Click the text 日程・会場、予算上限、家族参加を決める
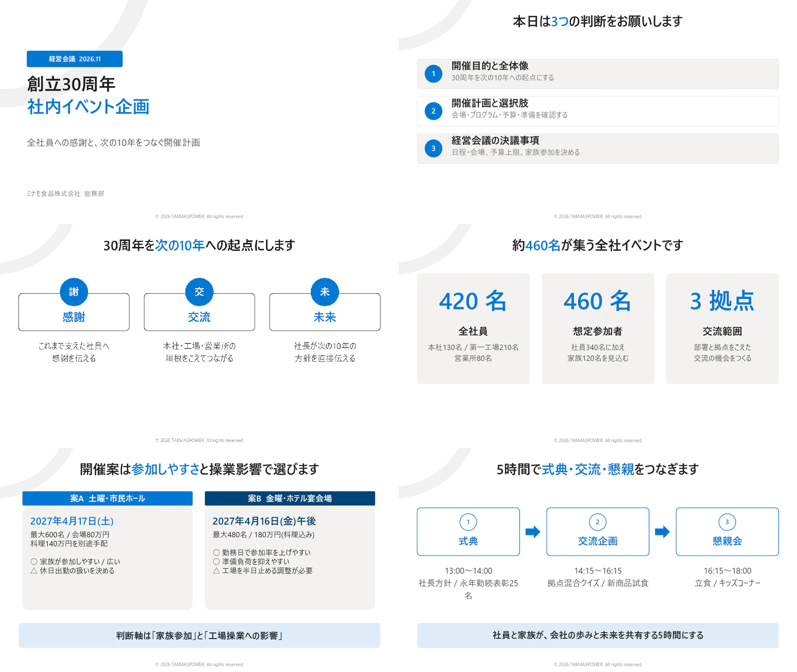The image size is (797, 672). 516,152
